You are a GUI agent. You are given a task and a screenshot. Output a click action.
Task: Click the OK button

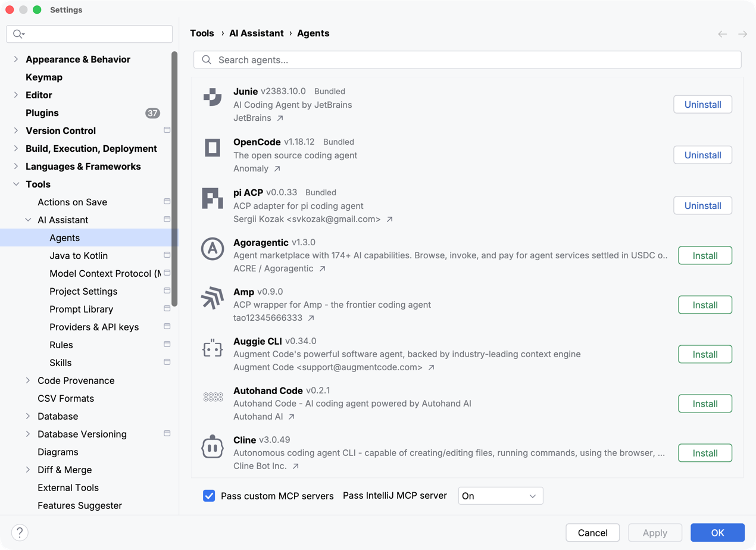(x=717, y=533)
